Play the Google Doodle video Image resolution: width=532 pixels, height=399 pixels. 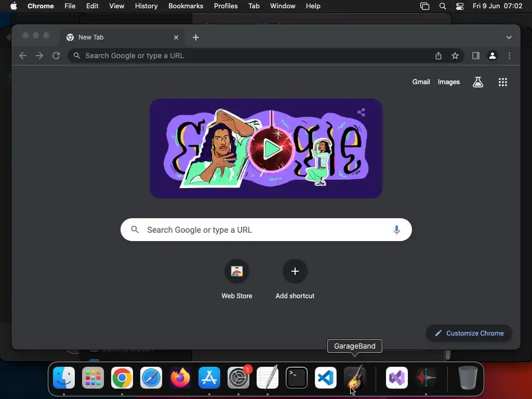[x=271, y=149]
